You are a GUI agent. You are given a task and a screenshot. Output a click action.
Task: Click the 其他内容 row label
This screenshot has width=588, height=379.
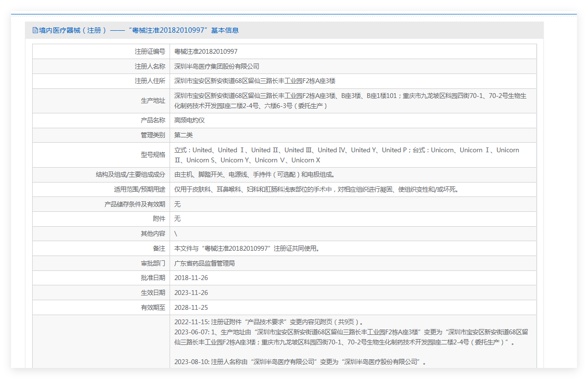pos(153,233)
